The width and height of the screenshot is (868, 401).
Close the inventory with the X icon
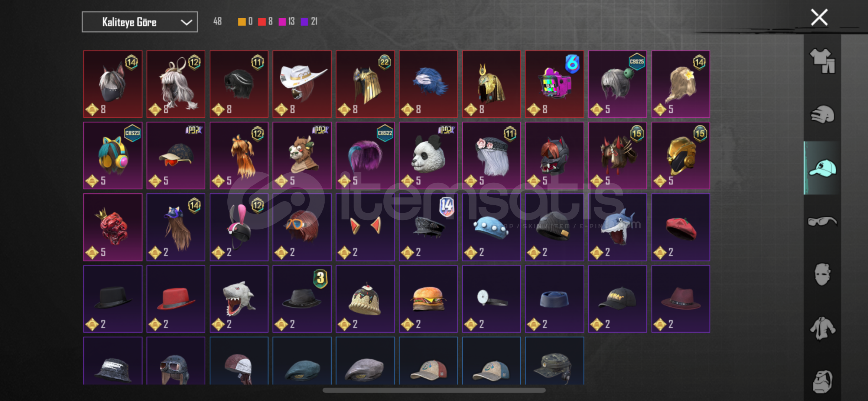[x=819, y=17]
